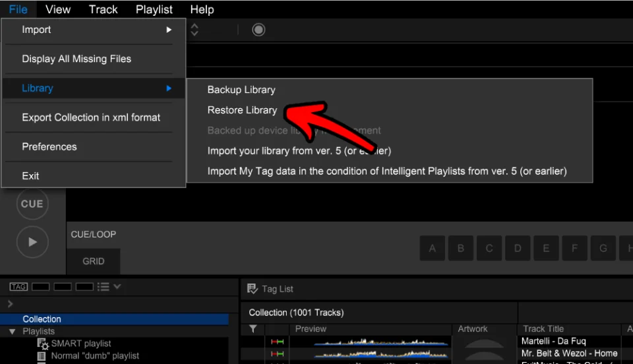Trigger hot cue D
The image size is (633, 364).
click(x=518, y=248)
